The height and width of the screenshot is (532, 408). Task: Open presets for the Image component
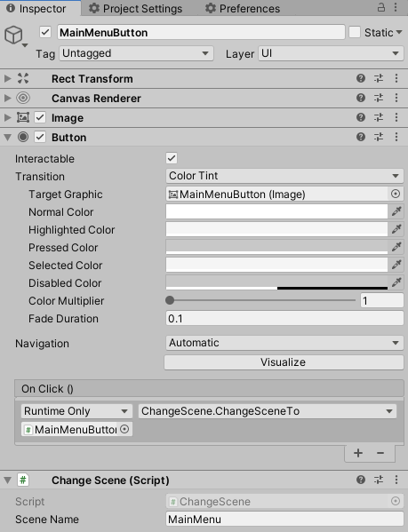(379, 117)
